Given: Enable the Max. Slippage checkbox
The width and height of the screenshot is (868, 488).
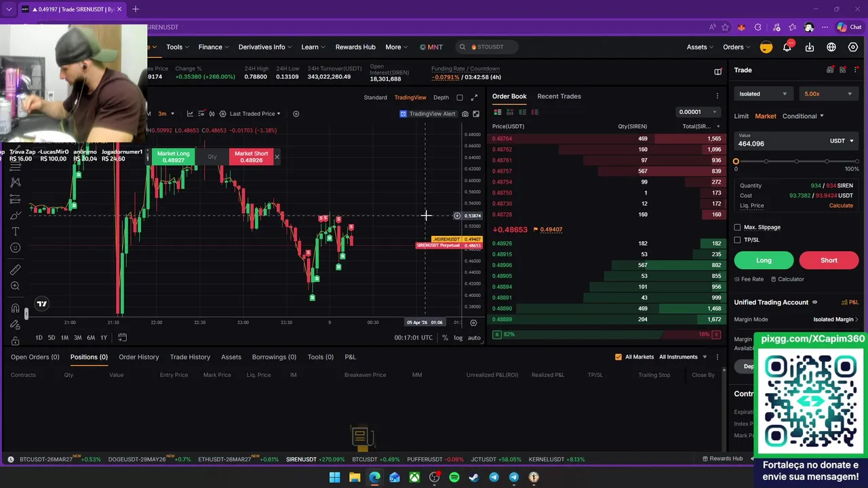Looking at the screenshot, I should click(738, 228).
